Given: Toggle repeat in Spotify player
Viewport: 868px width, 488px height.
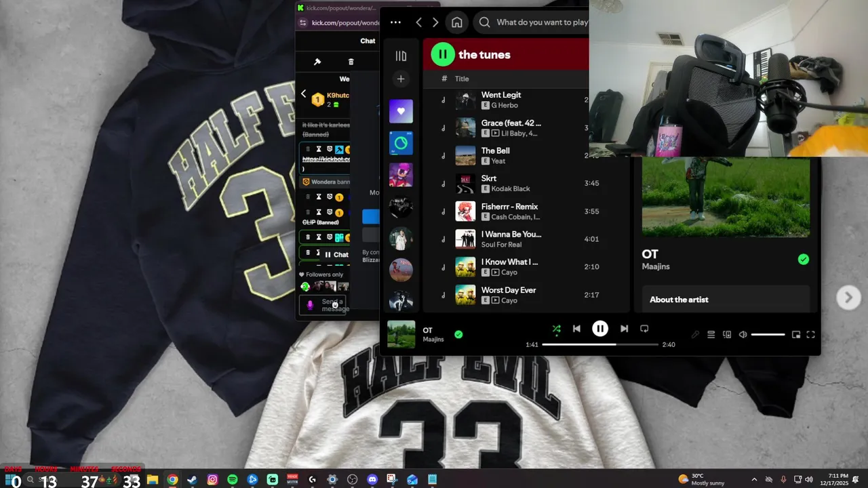Looking at the screenshot, I should pyautogui.click(x=644, y=329).
